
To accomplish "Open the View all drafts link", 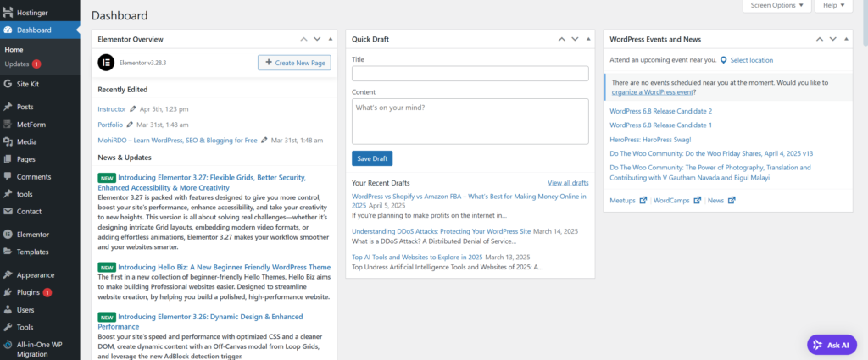I will pyautogui.click(x=568, y=183).
